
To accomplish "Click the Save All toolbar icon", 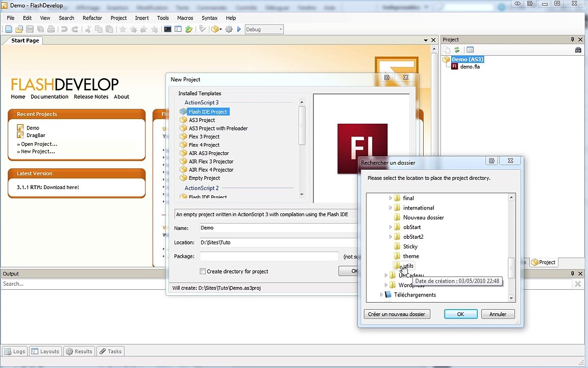I will click(40, 29).
